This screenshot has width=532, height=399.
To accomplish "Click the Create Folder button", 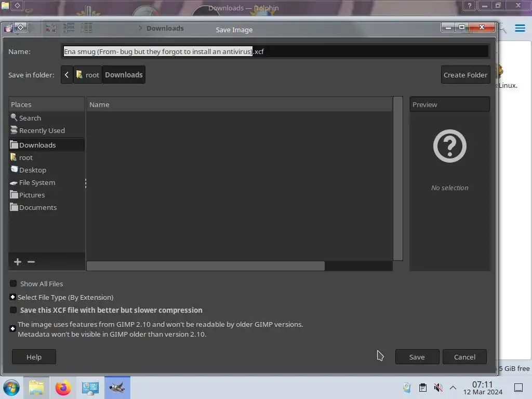I will pyautogui.click(x=465, y=75).
